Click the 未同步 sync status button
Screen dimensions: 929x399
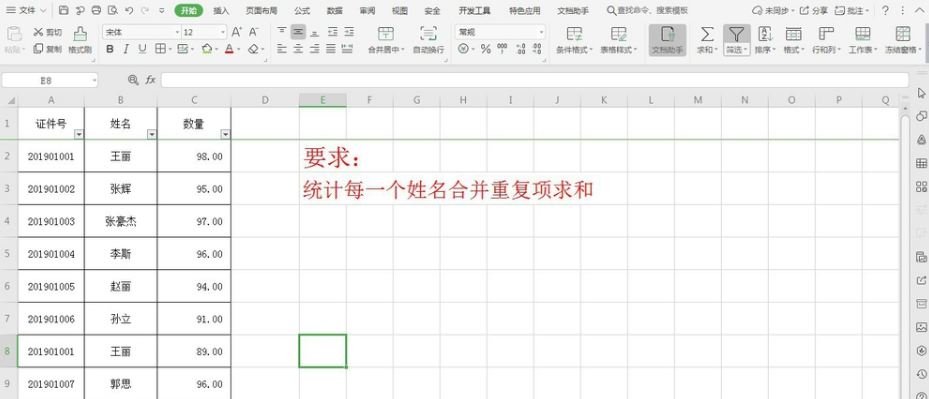(x=773, y=11)
